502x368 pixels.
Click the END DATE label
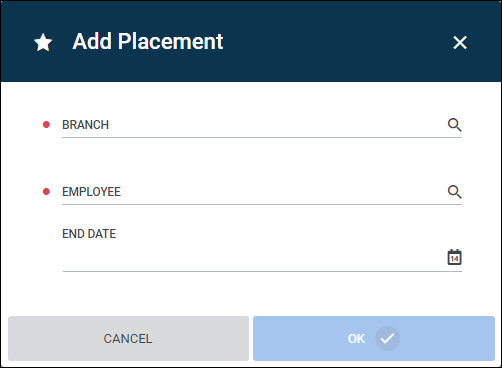pos(89,234)
